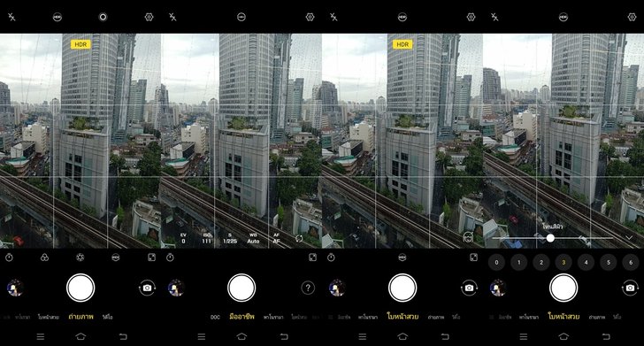Select beauty level 0

click(496, 262)
